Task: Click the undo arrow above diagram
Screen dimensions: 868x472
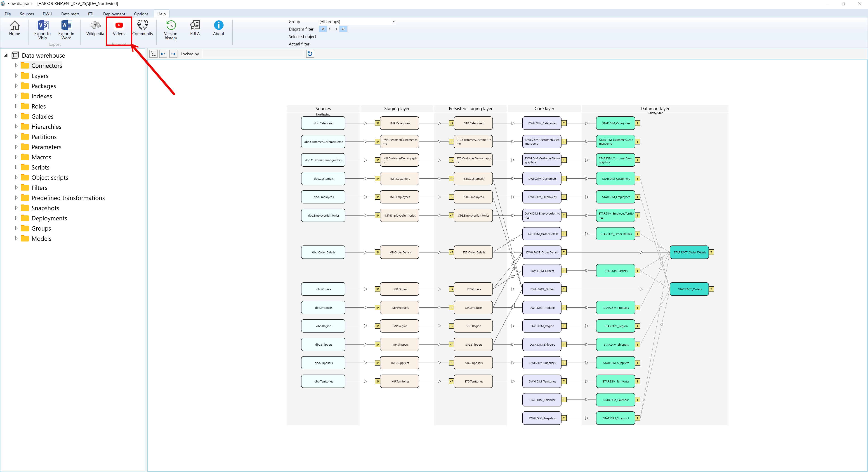Action: 163,54
